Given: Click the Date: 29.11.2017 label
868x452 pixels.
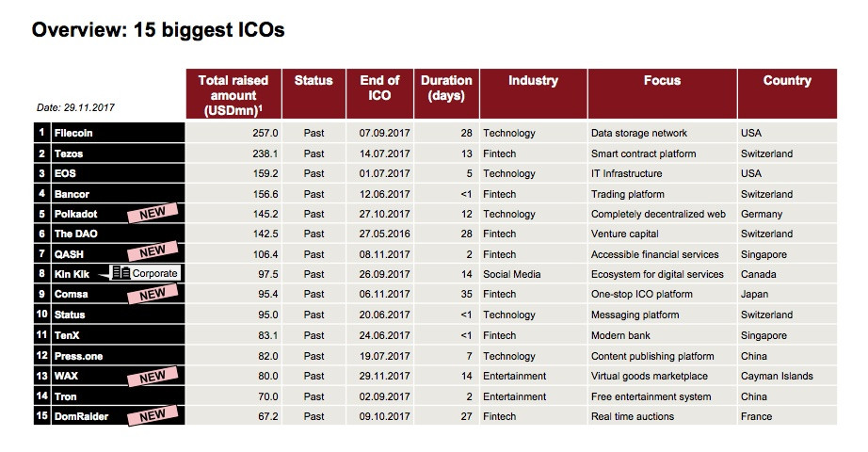Looking at the screenshot, I should [75, 107].
